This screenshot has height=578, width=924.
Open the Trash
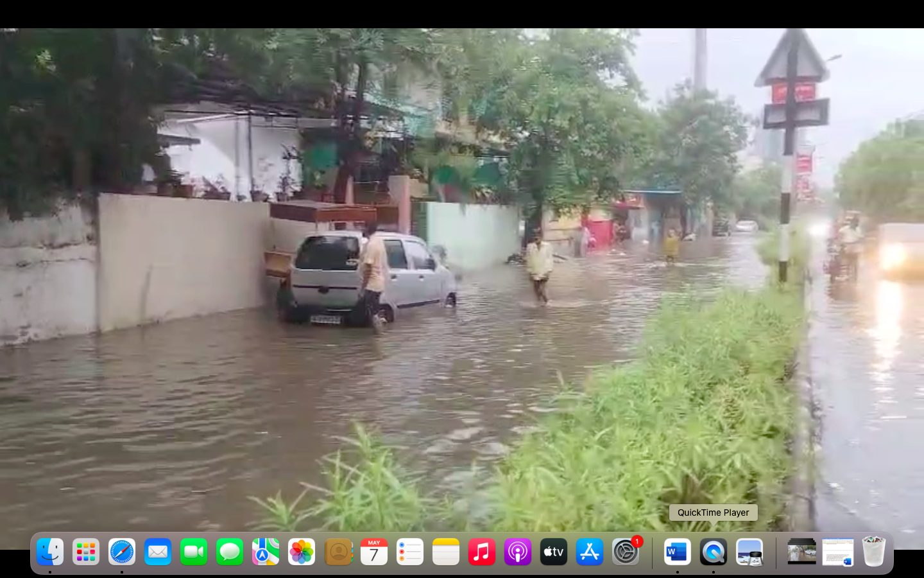pos(874,552)
